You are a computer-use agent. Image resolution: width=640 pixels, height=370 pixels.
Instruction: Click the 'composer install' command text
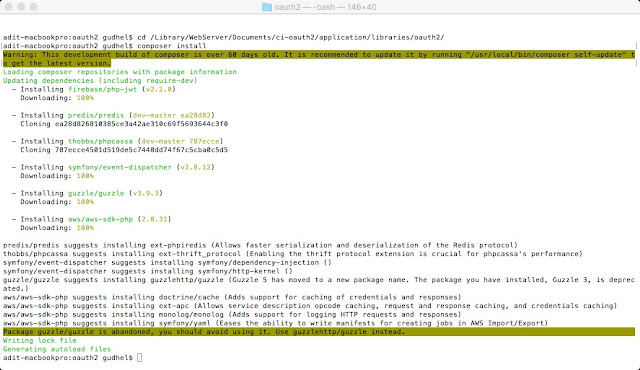tap(171, 46)
